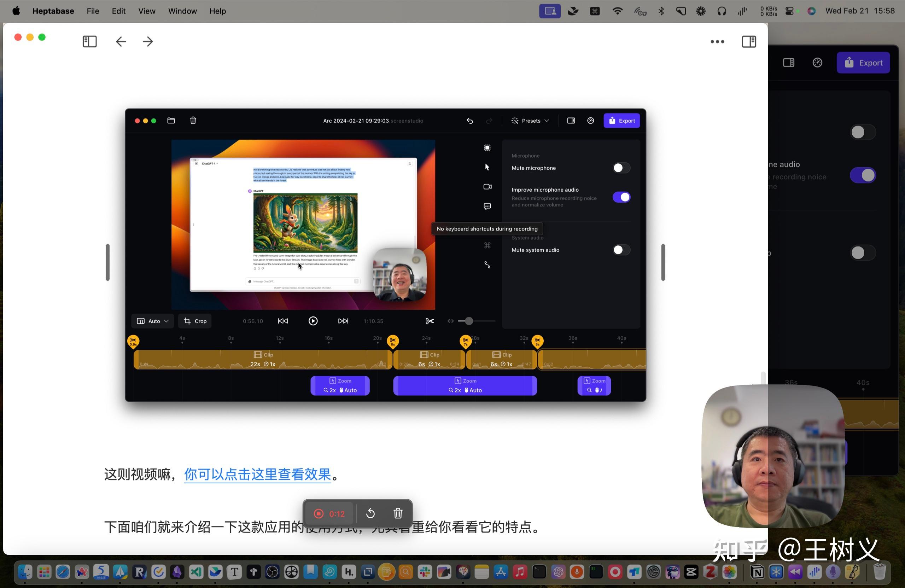Viewport: 905px width, 588px height.
Task: Open the Presets dropdown
Action: (x=530, y=121)
